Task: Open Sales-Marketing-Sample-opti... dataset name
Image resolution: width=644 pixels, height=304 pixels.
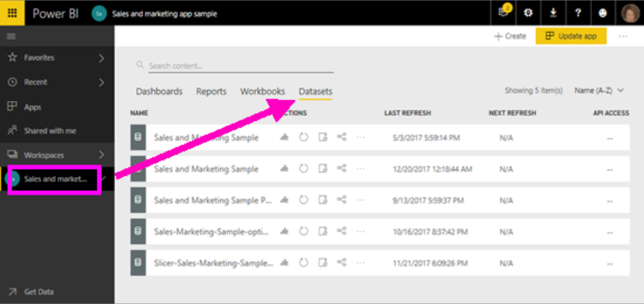Action: 212,232
